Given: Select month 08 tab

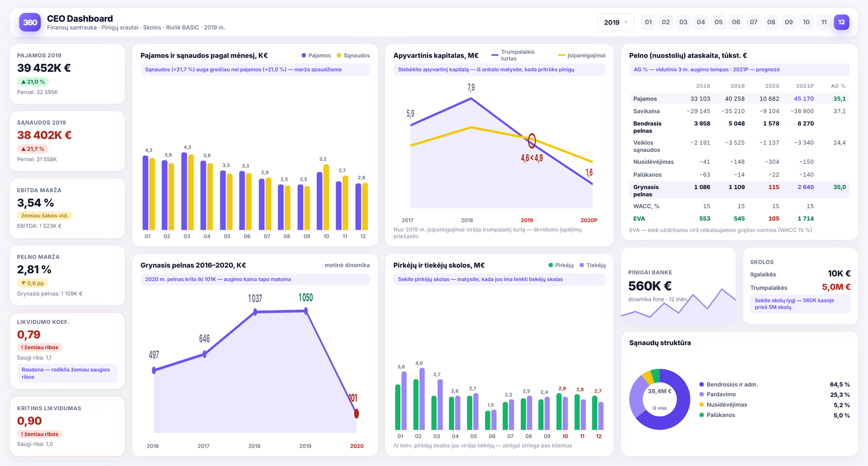Looking at the screenshot, I should pyautogui.click(x=771, y=22).
